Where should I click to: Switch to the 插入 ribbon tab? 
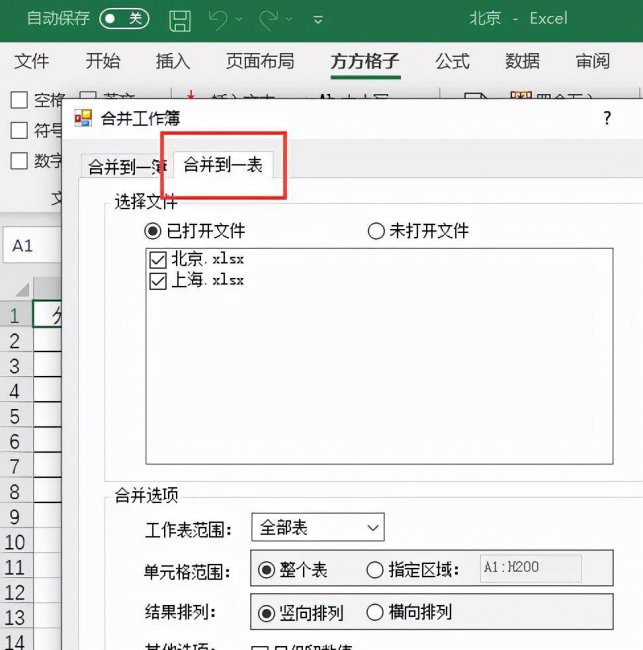173,61
